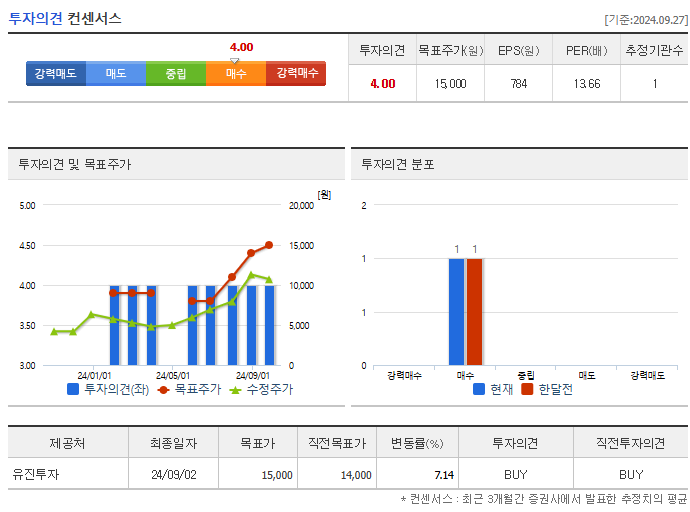Click the green 수정주가 legend marker
Viewport: 690px width, 512px height.
[x=235, y=390]
